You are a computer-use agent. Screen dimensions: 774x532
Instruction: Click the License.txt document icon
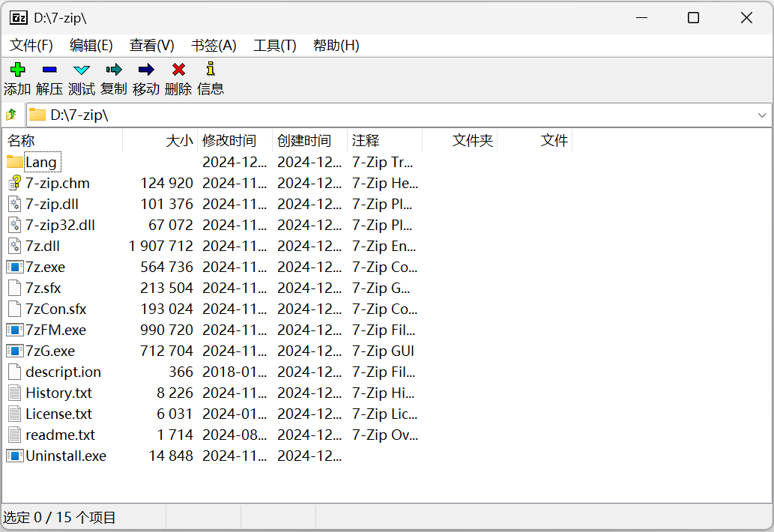[x=15, y=414]
